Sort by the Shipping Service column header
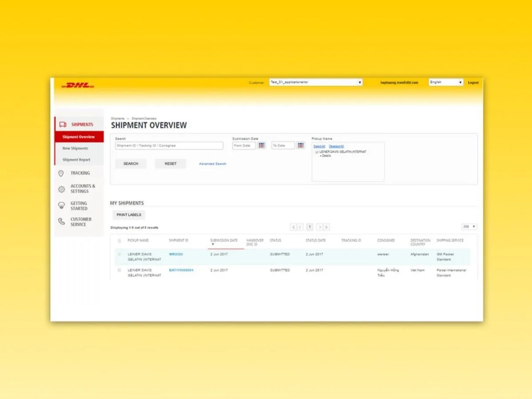Screen dimensions: 532x399 450,240
